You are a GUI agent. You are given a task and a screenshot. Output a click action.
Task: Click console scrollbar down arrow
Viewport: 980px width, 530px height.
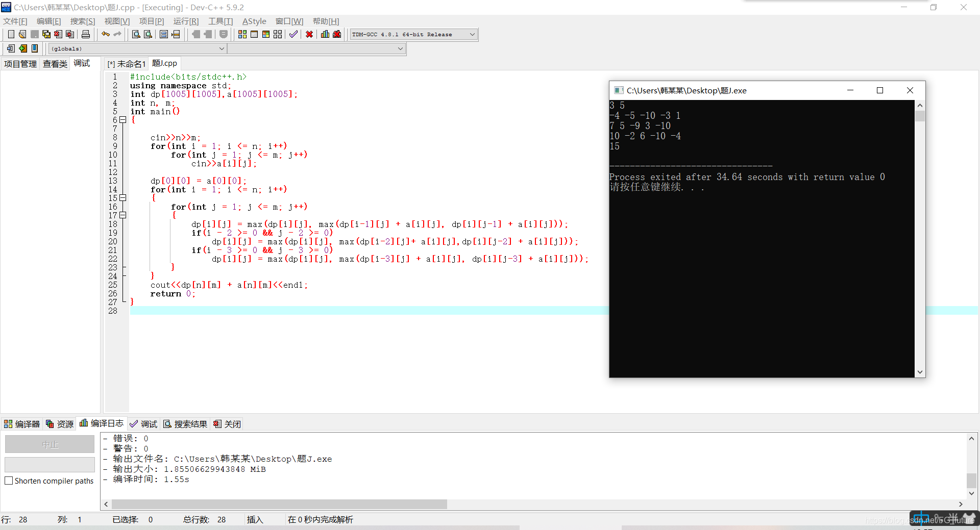pos(920,372)
